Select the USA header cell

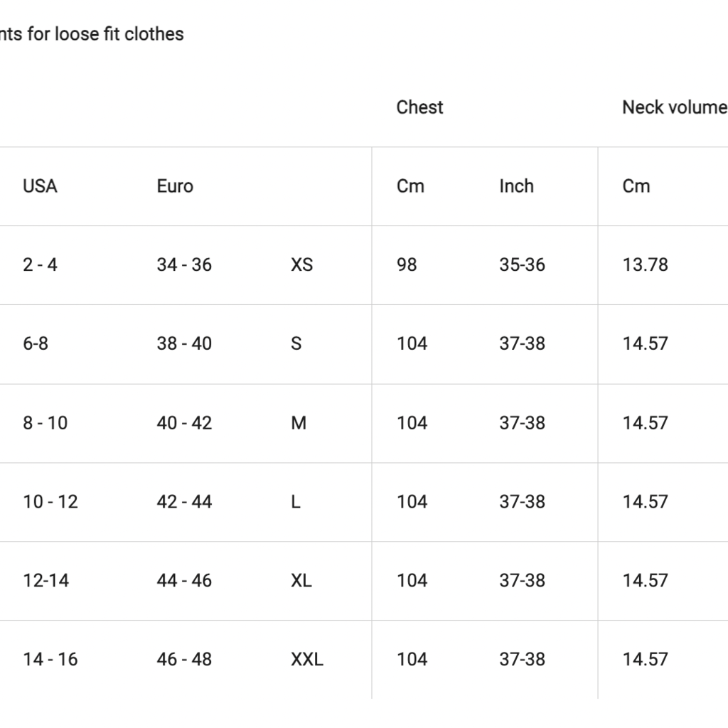[x=40, y=186]
